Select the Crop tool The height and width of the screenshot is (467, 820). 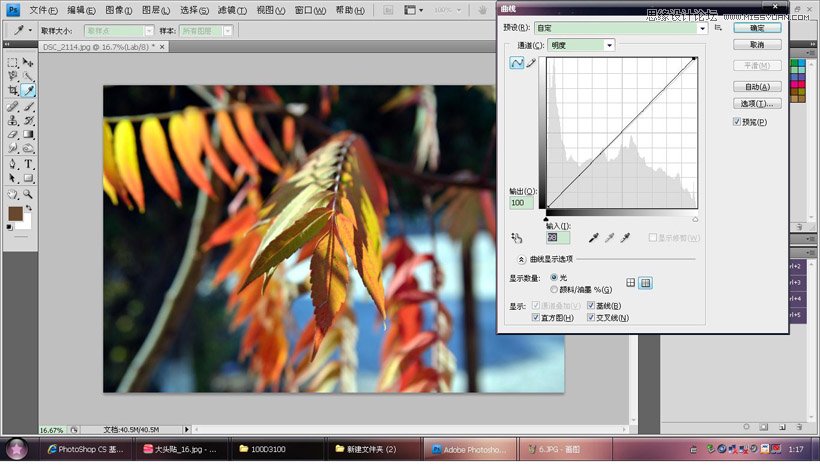point(13,90)
